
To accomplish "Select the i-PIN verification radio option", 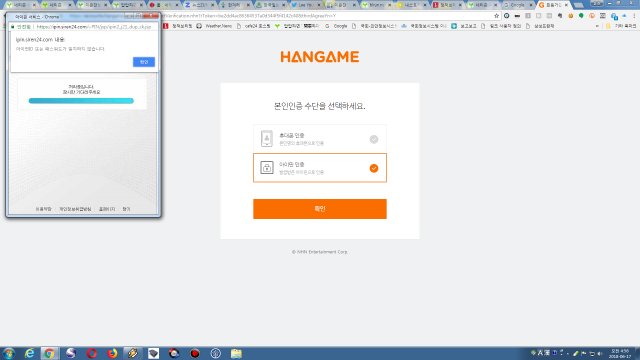I will 373,168.
